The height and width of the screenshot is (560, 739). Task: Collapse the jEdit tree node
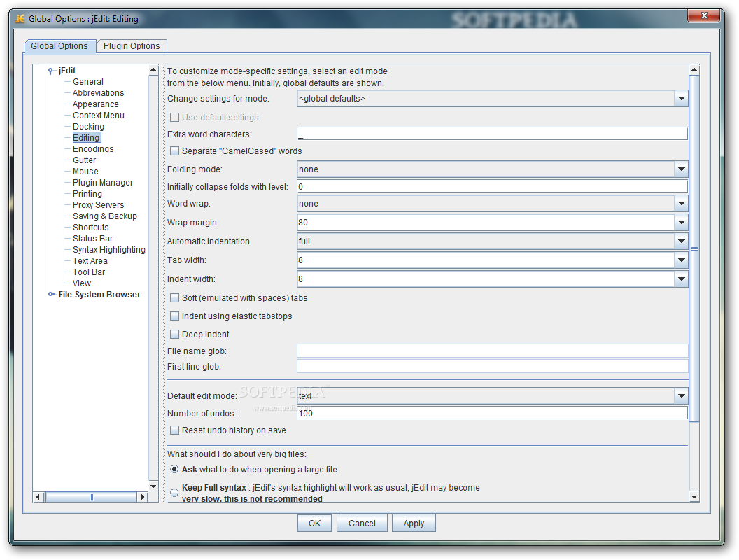[x=50, y=71]
